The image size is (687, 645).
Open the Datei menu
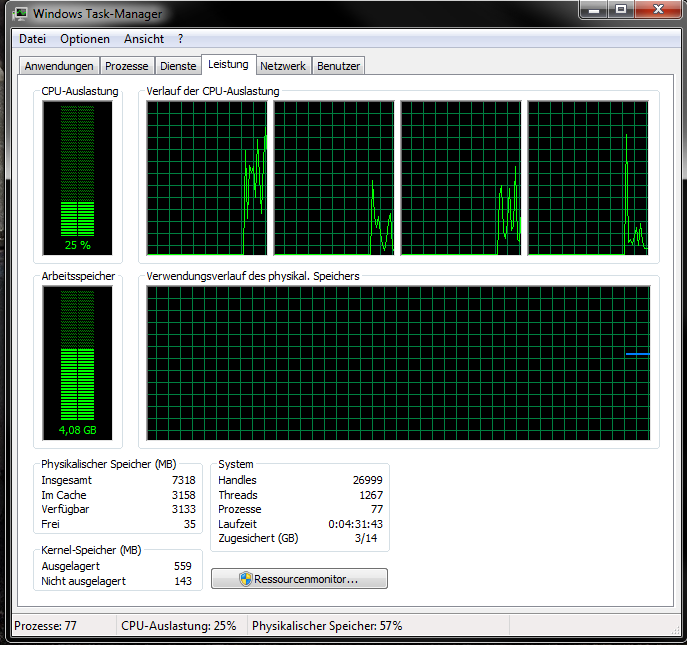coord(32,39)
